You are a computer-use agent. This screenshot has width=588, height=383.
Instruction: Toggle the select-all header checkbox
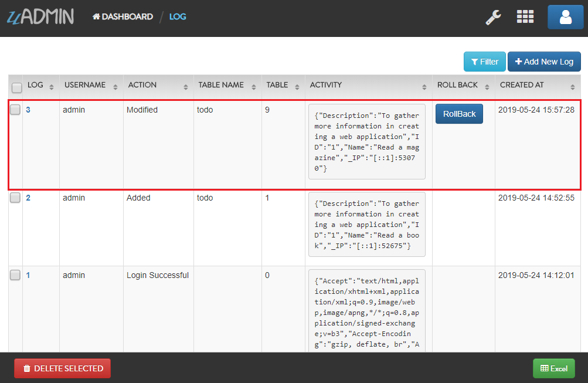tap(17, 87)
